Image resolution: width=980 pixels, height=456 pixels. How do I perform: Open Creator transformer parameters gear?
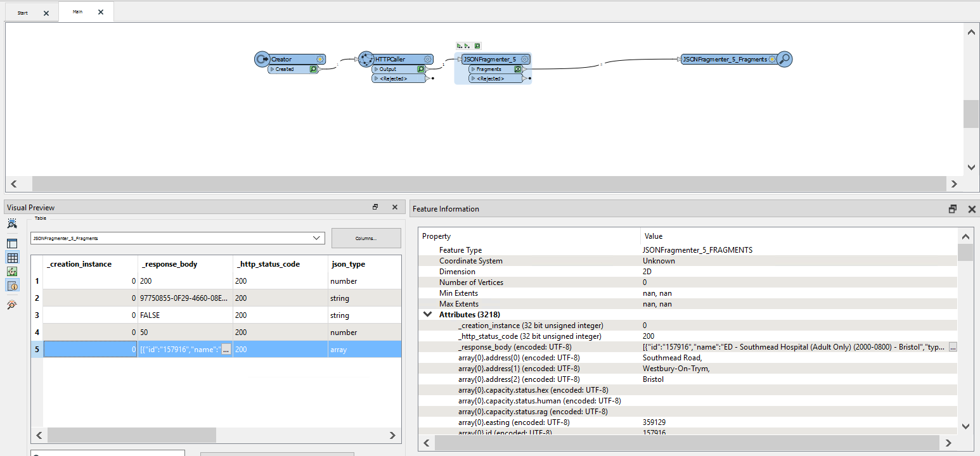pos(320,60)
